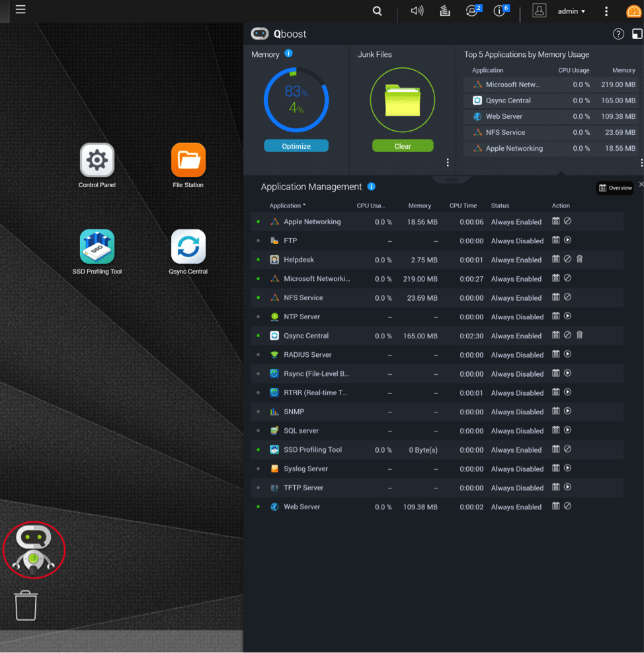This screenshot has width=644, height=653.
Task: Click the user profile icon beside admin
Action: (539, 11)
